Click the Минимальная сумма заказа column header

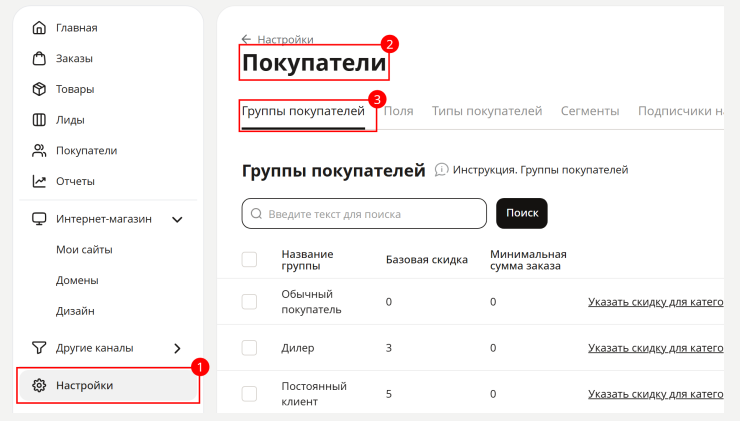click(528, 260)
